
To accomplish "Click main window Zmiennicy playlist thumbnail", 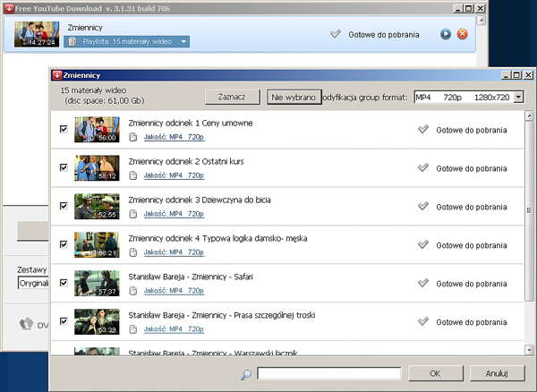I will [37, 34].
